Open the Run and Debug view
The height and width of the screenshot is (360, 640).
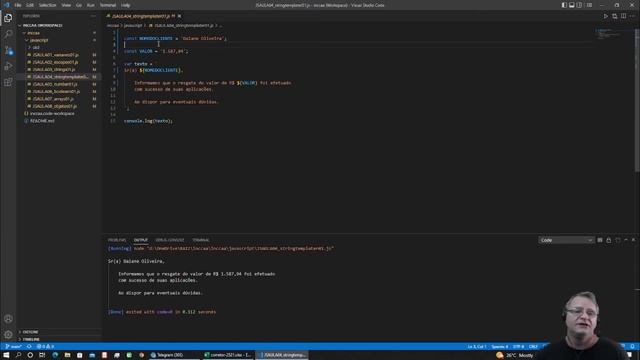click(x=8, y=66)
